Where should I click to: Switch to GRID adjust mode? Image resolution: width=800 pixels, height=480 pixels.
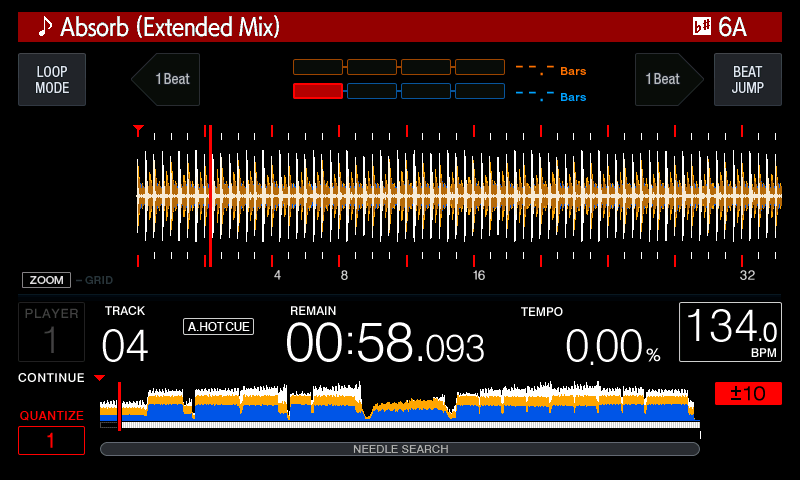pyautogui.click(x=98, y=280)
